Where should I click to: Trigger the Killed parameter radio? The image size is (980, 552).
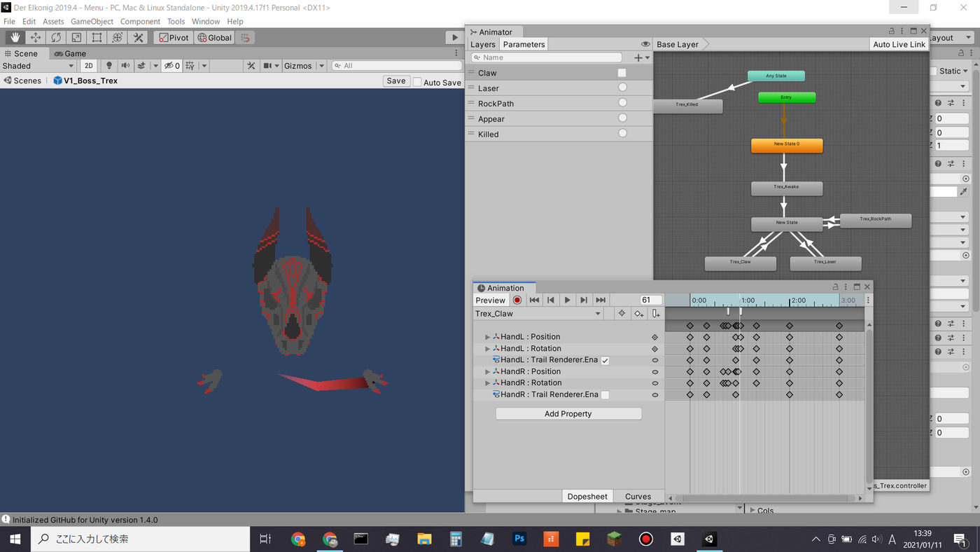[x=622, y=134]
